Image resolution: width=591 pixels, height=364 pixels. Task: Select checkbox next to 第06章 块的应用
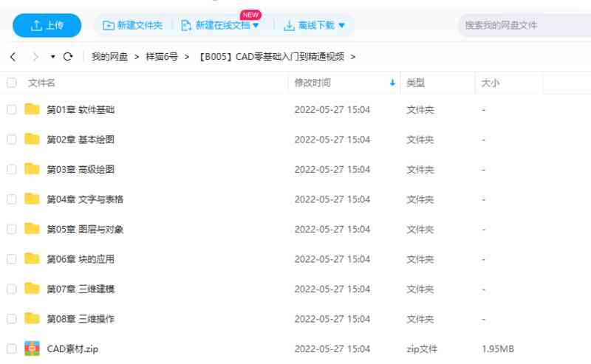point(11,259)
